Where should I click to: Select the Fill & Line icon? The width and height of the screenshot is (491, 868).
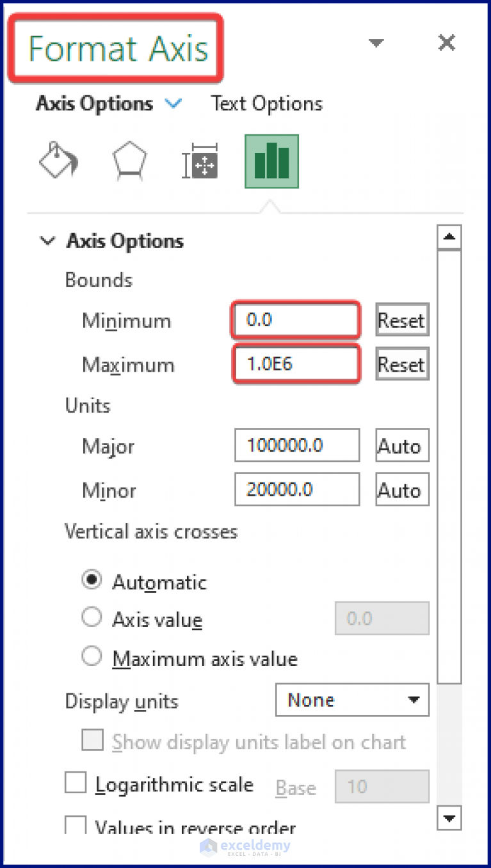[58, 161]
